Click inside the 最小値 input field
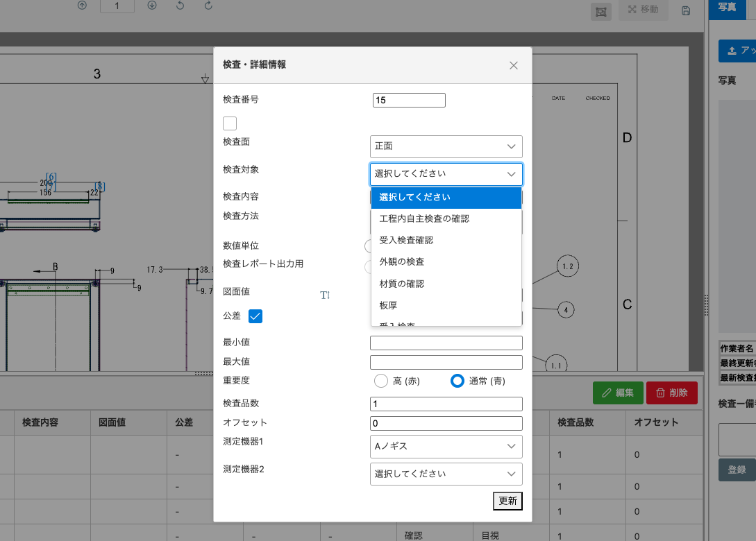This screenshot has height=541, width=756. coord(446,343)
